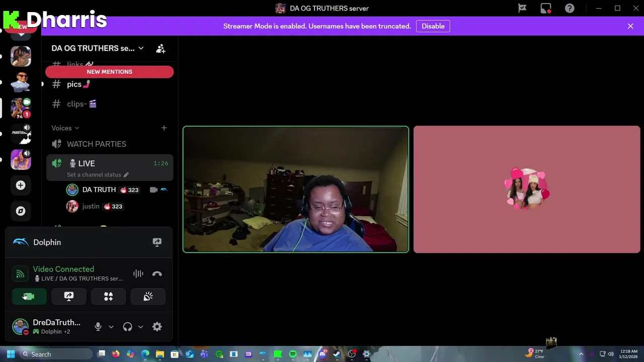The image size is (644, 362).
Task: Open stream screen icon in title bar
Action: pyautogui.click(x=546, y=8)
